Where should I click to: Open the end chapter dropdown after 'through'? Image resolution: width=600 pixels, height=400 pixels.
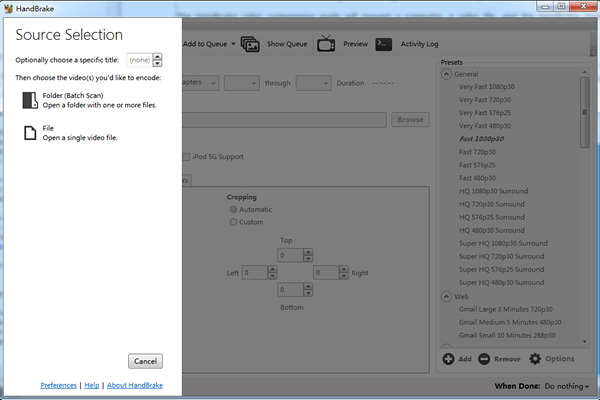[313, 83]
